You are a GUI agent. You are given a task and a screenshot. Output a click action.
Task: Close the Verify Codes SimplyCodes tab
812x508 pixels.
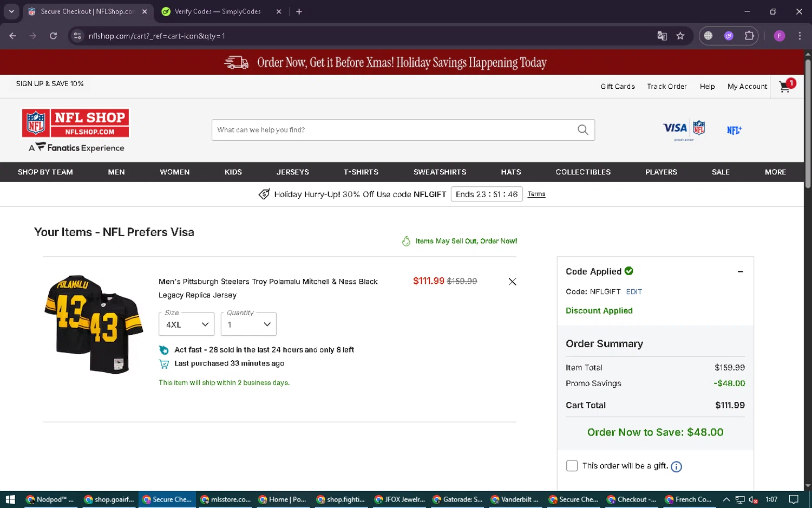pos(279,11)
